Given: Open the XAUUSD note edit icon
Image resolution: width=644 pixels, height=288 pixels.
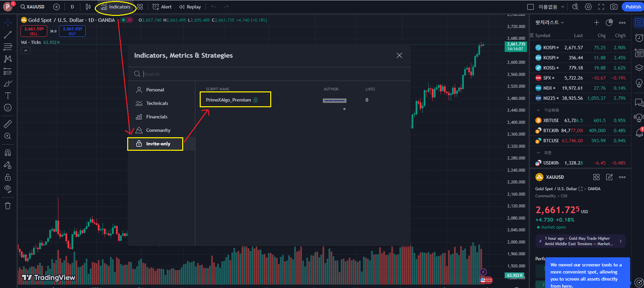Looking at the screenshot, I should 609,177.
